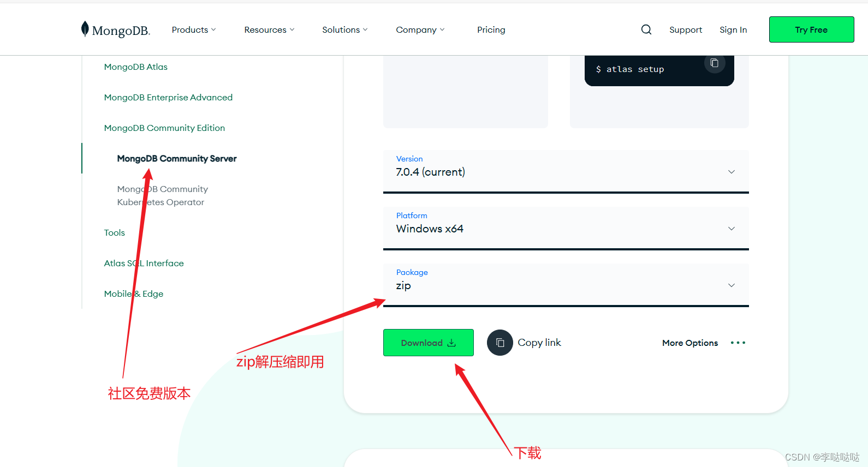Click the round Copy link icon
The image size is (868, 467).
(x=500, y=343)
